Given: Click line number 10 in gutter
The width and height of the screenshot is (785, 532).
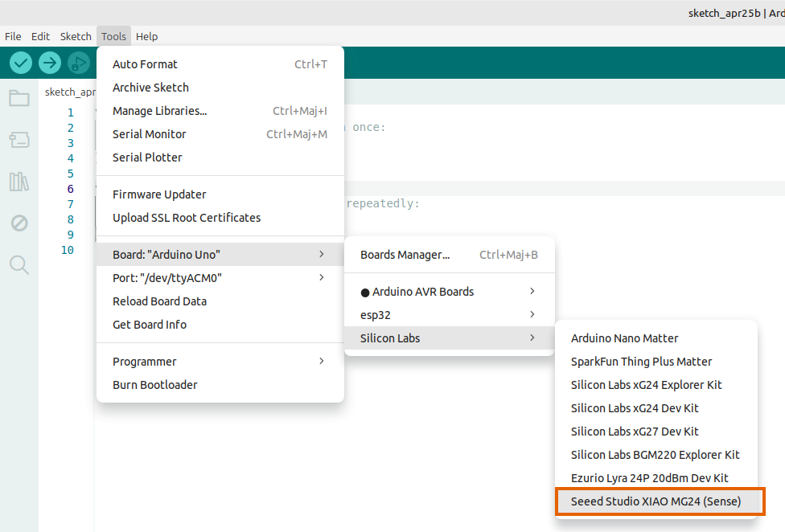Looking at the screenshot, I should click(x=68, y=250).
